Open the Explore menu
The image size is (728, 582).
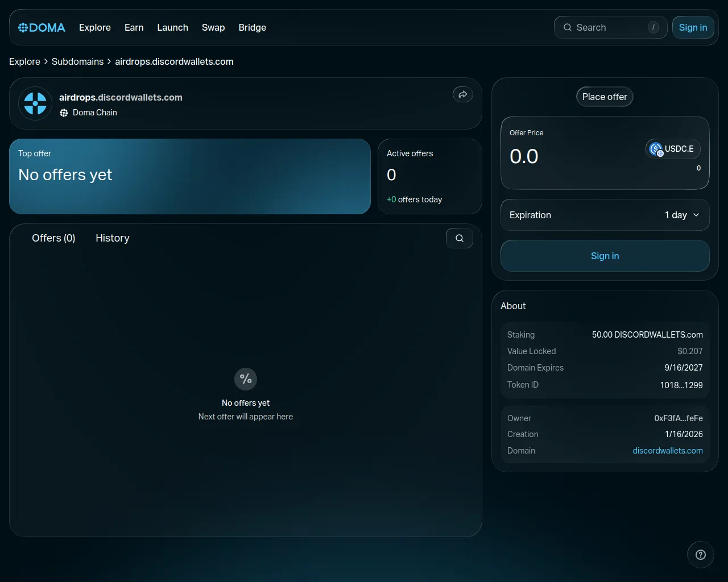(95, 27)
